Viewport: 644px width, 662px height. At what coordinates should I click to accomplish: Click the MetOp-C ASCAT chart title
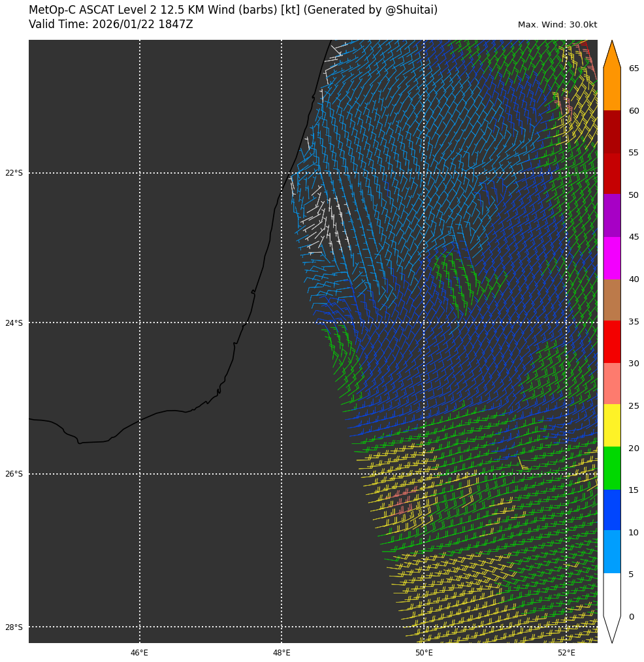tap(233, 10)
